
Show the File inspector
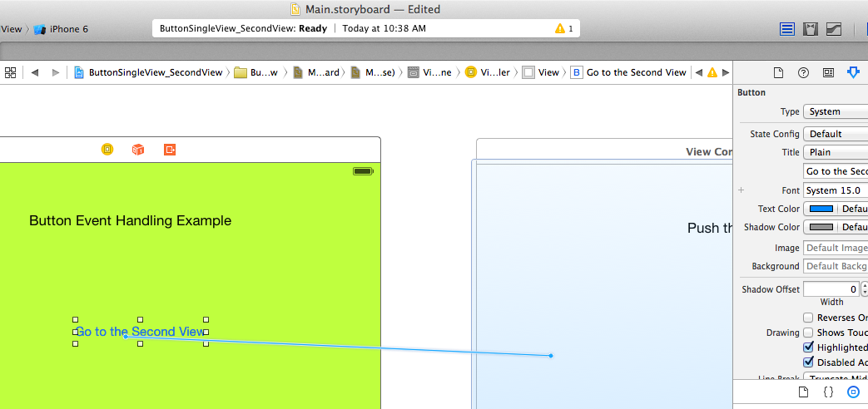[779, 72]
